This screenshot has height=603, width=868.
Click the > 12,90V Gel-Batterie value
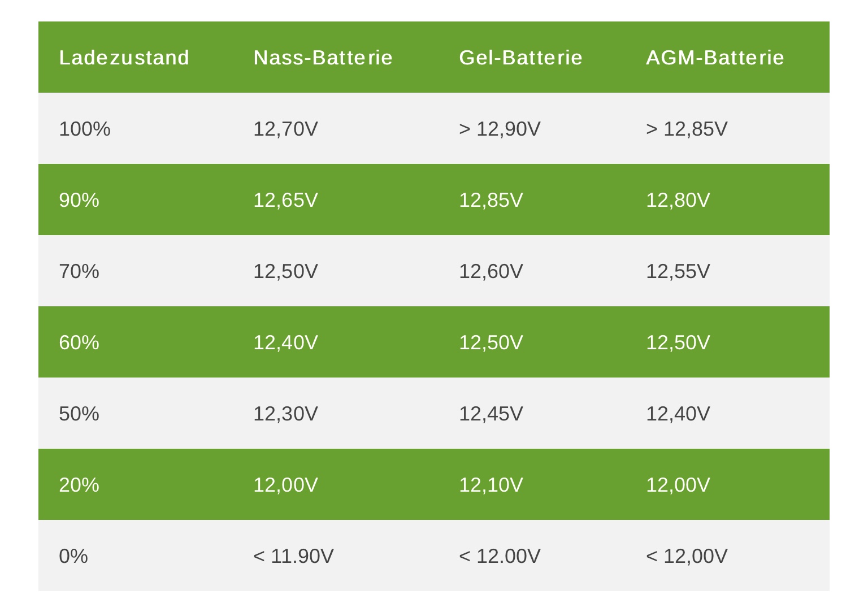(x=500, y=129)
